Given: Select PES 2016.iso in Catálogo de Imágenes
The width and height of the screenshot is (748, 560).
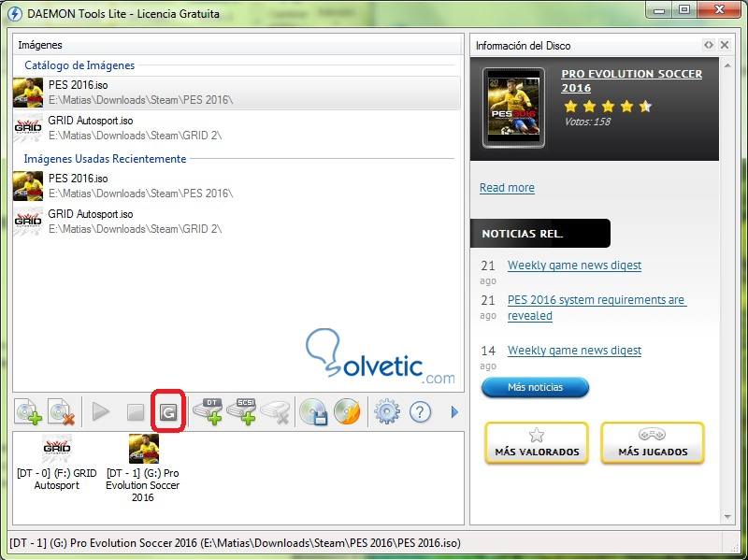Looking at the screenshot, I should [x=237, y=93].
